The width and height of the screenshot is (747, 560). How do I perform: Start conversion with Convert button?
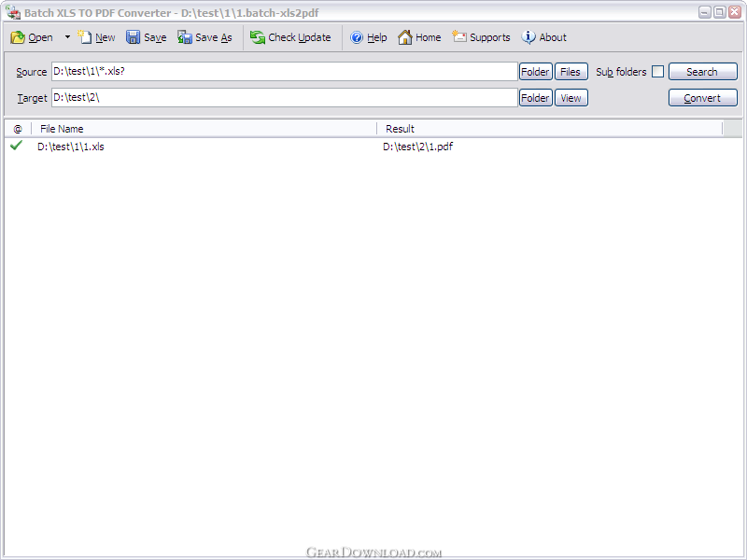tap(702, 98)
